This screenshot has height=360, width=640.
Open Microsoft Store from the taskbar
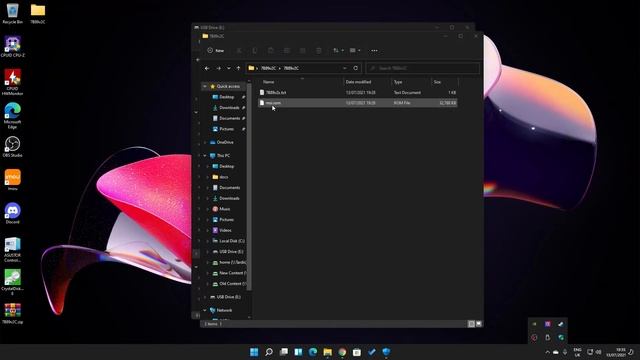pos(357,352)
